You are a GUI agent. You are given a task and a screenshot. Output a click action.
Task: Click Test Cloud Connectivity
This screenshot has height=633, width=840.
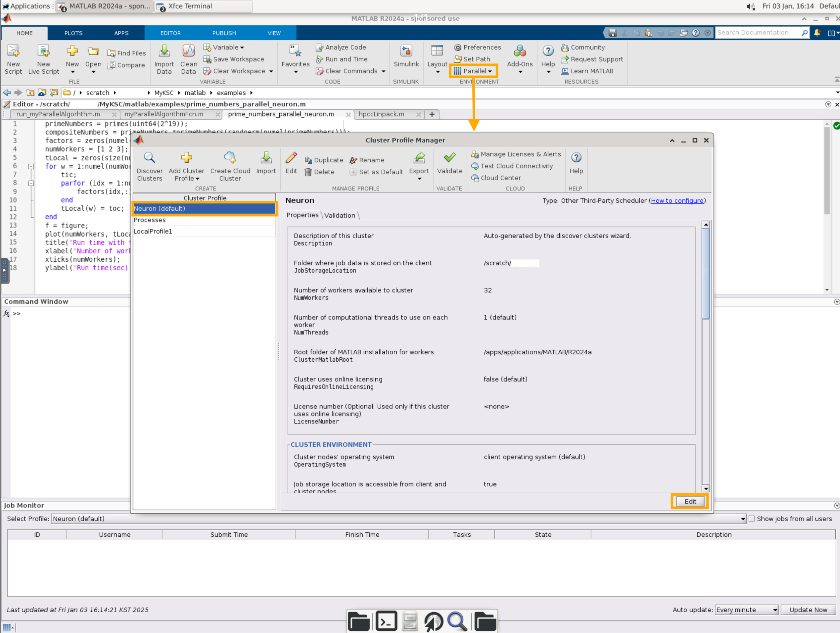(x=512, y=166)
